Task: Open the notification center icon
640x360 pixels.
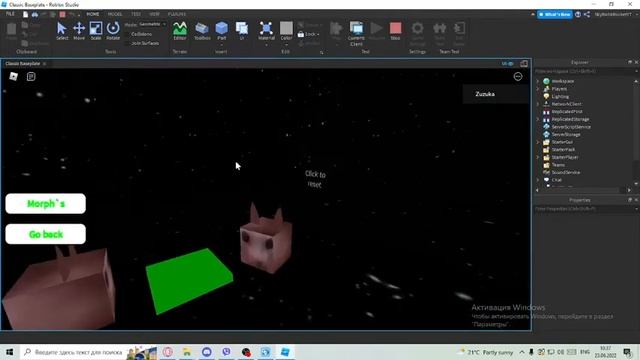Action: [x=628, y=352]
